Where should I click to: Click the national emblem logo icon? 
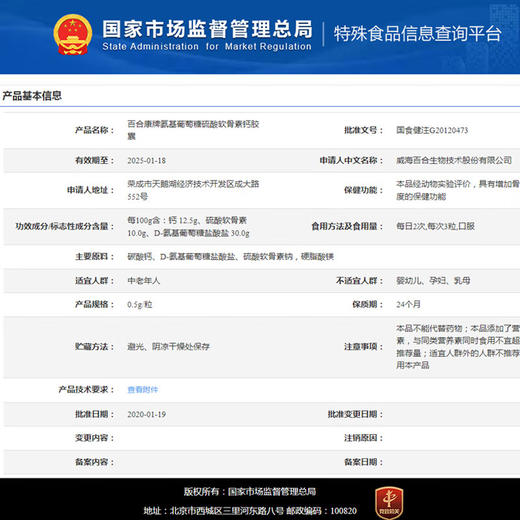point(73,35)
